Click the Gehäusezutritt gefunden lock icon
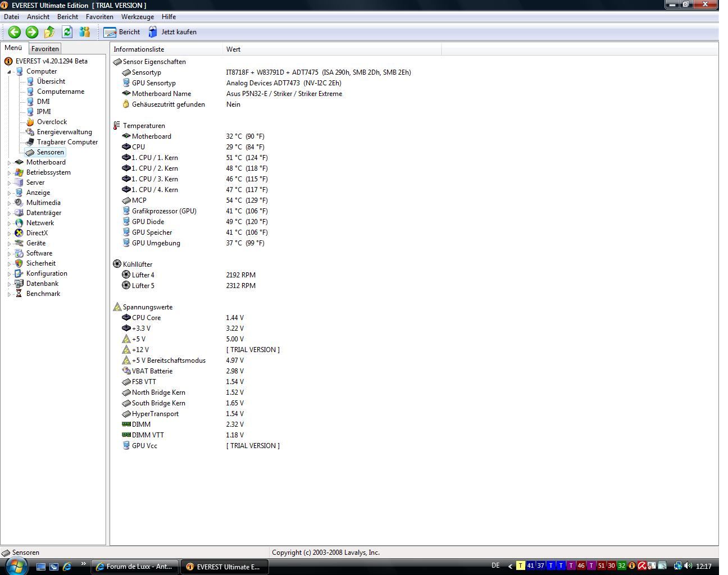This screenshot has width=728, height=575. [x=126, y=104]
